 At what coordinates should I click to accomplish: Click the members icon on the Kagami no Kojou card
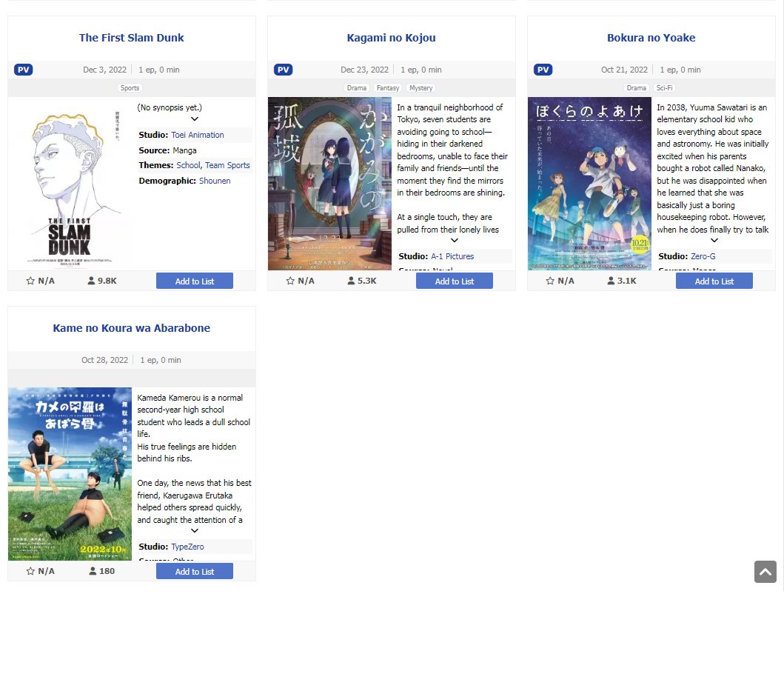[351, 281]
